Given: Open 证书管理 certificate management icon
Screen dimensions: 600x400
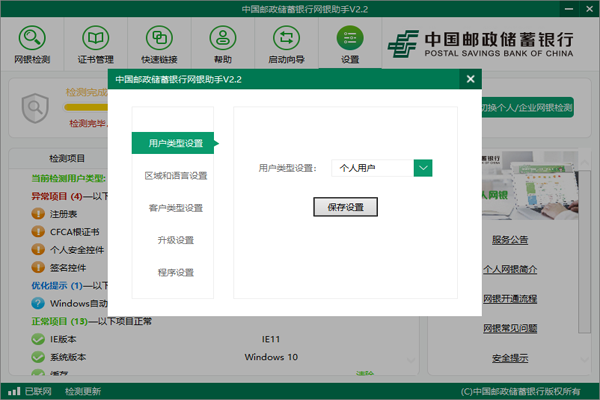Looking at the screenshot, I should (x=96, y=39).
